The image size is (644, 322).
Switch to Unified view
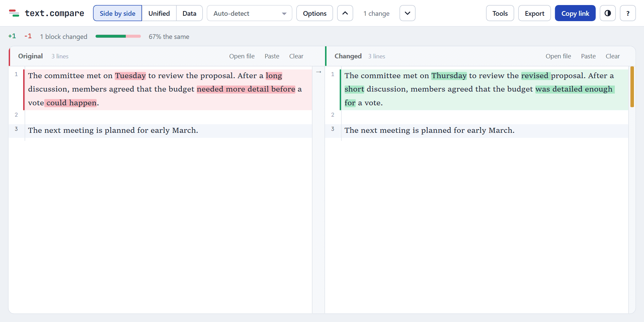[159, 13]
